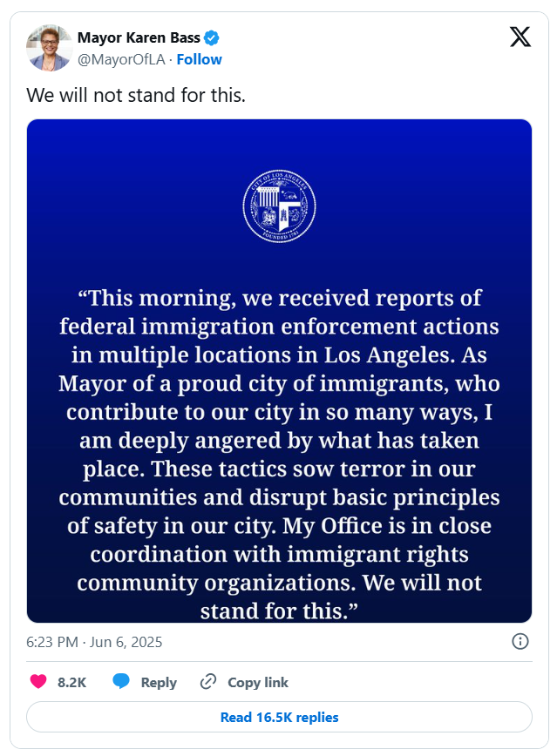
Task: Click the blue verified badge
Action: click(212, 37)
